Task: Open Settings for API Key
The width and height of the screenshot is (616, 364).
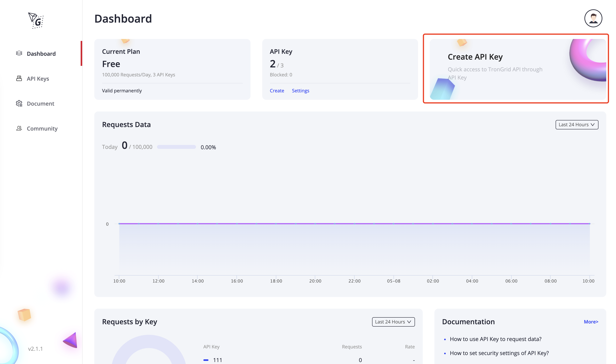Action: tap(300, 90)
